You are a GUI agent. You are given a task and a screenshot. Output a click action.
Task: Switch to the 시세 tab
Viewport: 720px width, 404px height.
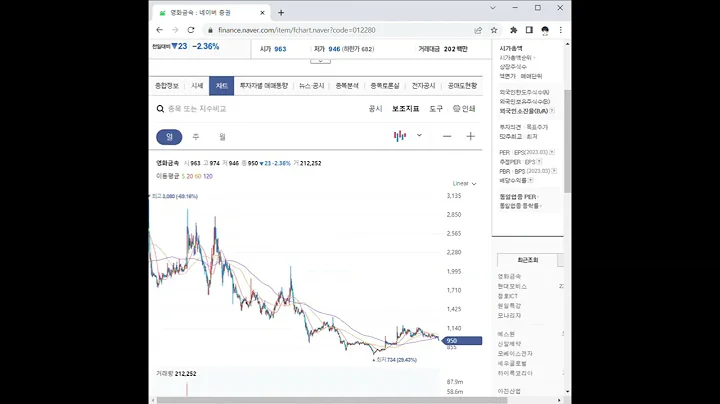197,86
